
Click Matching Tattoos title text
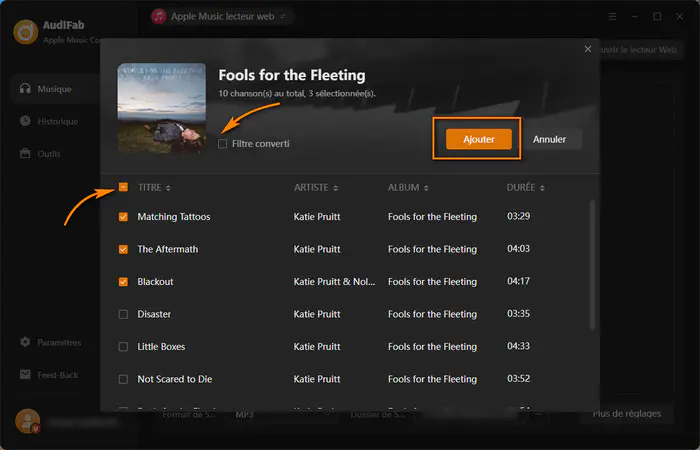coord(174,217)
